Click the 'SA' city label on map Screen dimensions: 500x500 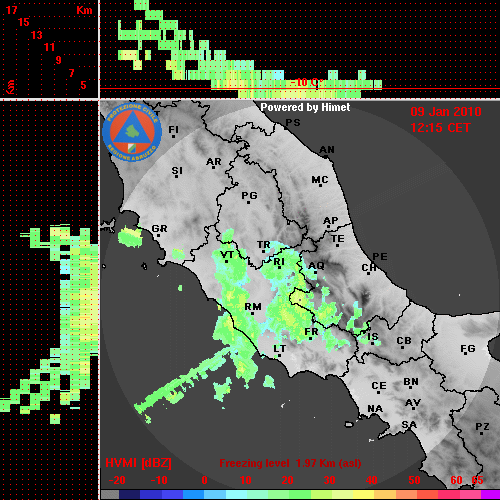point(409,425)
